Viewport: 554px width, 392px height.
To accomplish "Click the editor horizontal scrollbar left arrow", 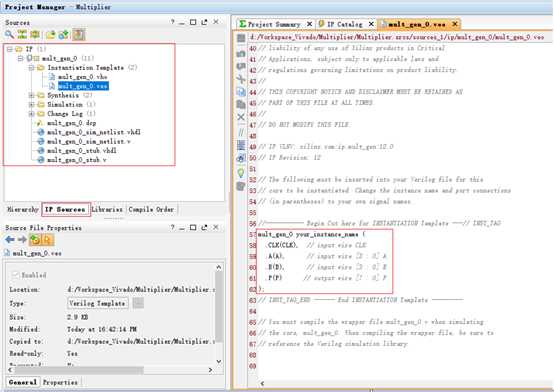I will point(262,383).
